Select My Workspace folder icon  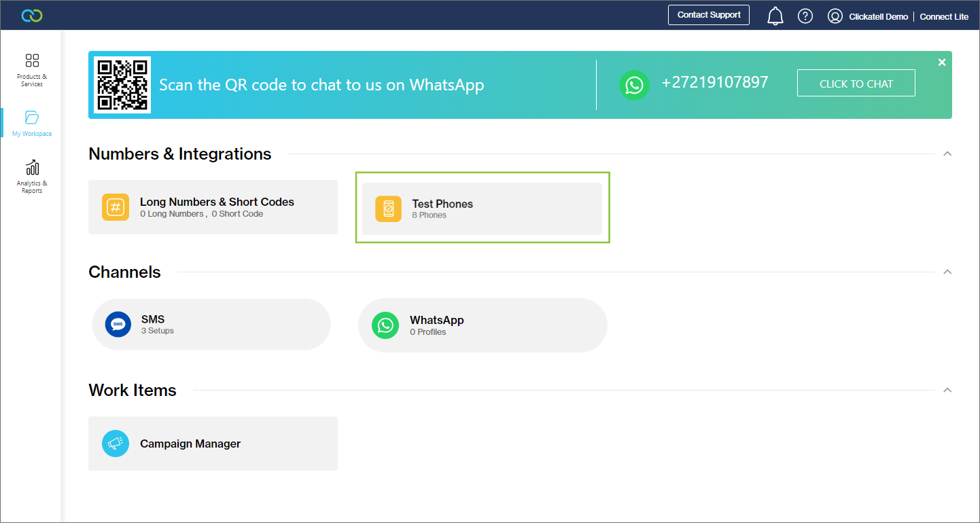(32, 118)
